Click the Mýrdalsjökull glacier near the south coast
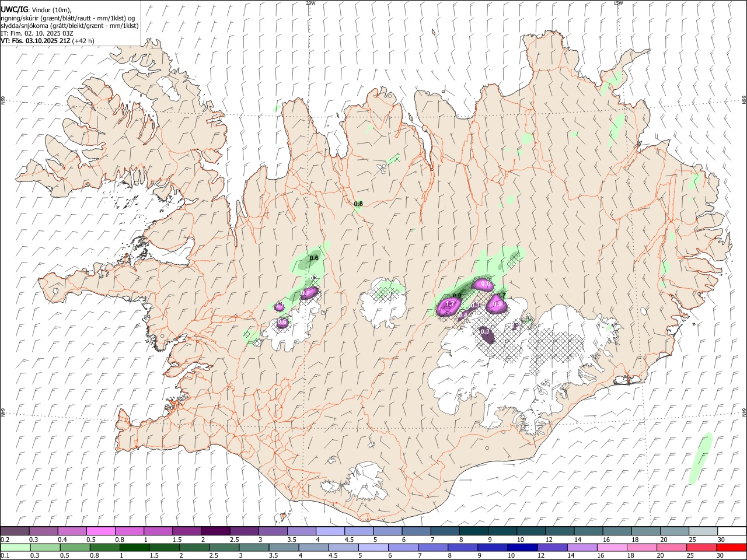747x560 pixels. [x=365, y=482]
